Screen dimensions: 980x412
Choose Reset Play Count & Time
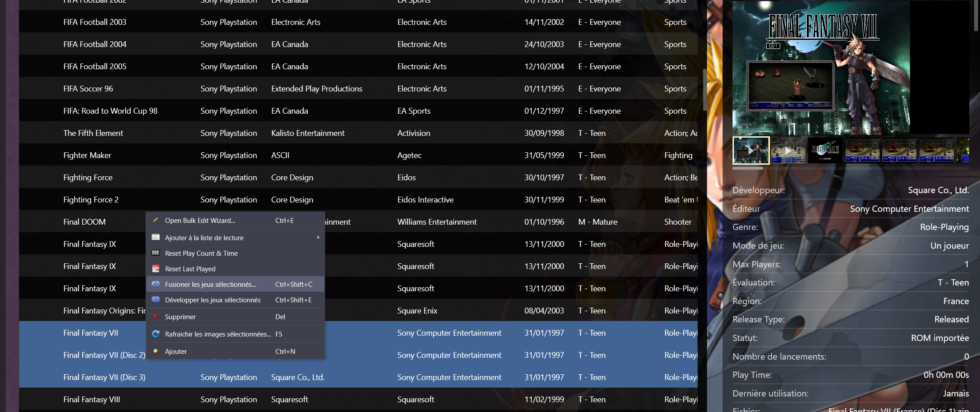point(235,253)
